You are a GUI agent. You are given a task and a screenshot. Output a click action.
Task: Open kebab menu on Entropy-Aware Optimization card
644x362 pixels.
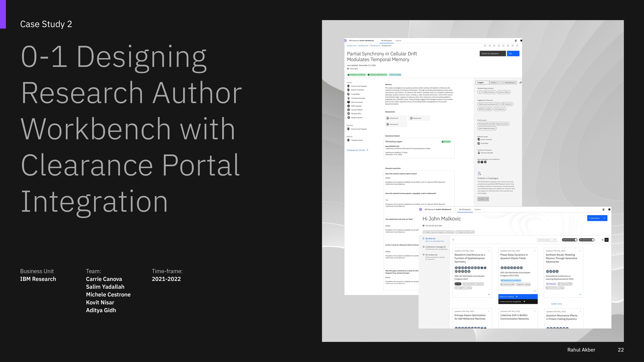[489, 311]
